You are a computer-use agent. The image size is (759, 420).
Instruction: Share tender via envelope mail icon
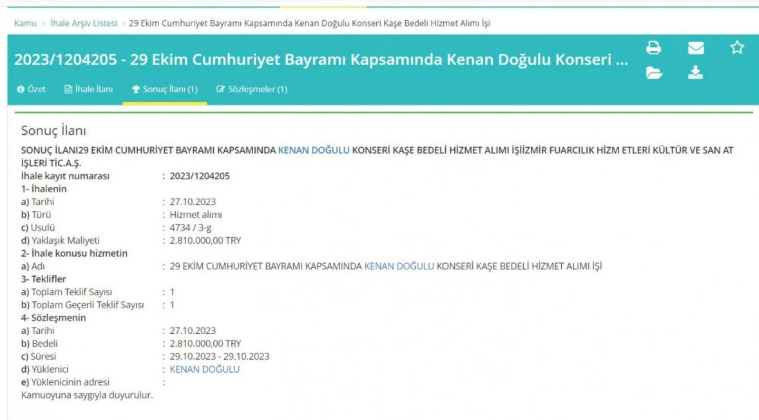[695, 48]
